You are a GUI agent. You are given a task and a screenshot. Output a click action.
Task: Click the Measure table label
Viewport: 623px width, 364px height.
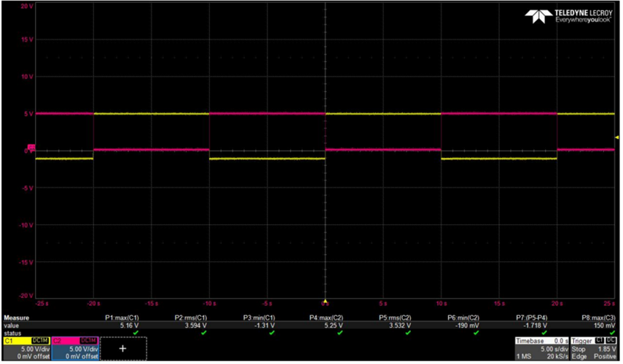pos(16,318)
